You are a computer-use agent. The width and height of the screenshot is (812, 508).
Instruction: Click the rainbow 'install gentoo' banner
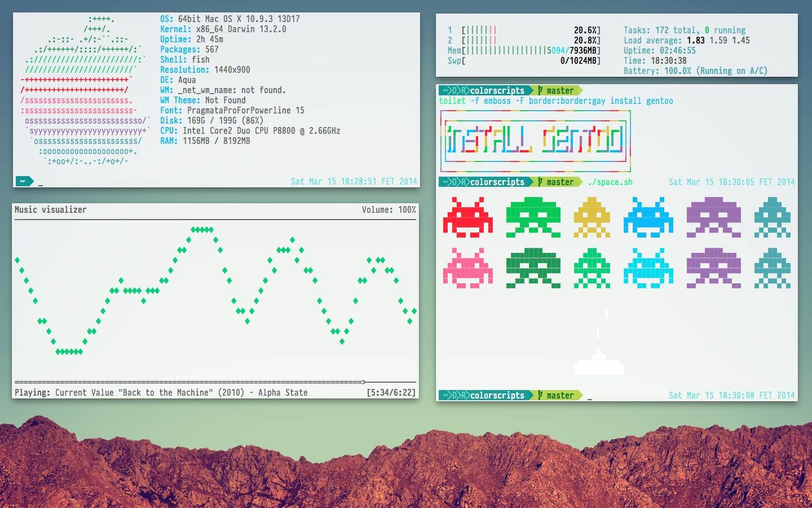[535, 141]
